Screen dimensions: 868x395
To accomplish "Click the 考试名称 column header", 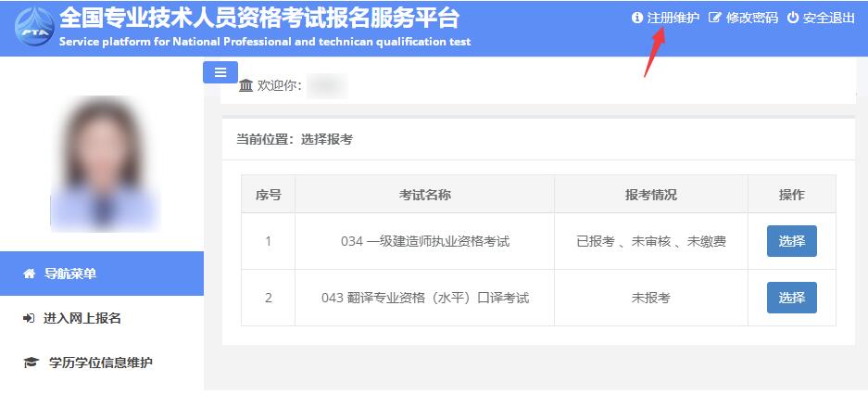I will point(424,195).
